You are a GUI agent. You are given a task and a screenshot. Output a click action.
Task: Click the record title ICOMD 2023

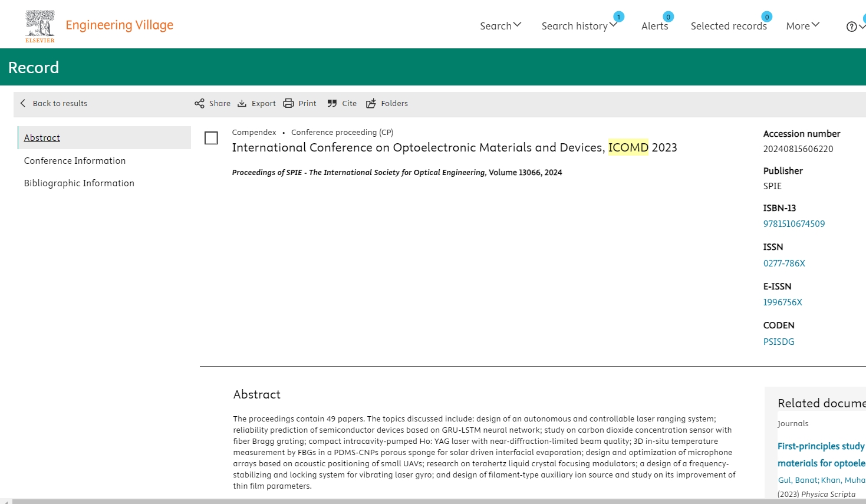tap(455, 147)
